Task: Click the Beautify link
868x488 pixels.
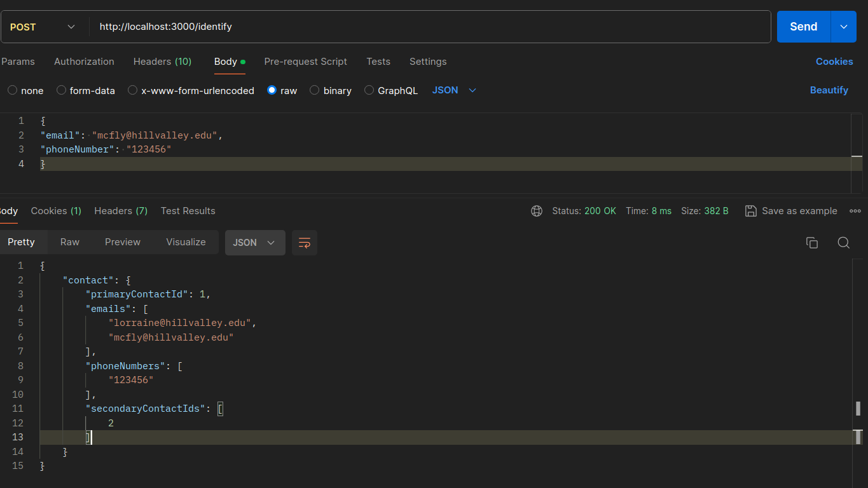Action: coord(829,90)
